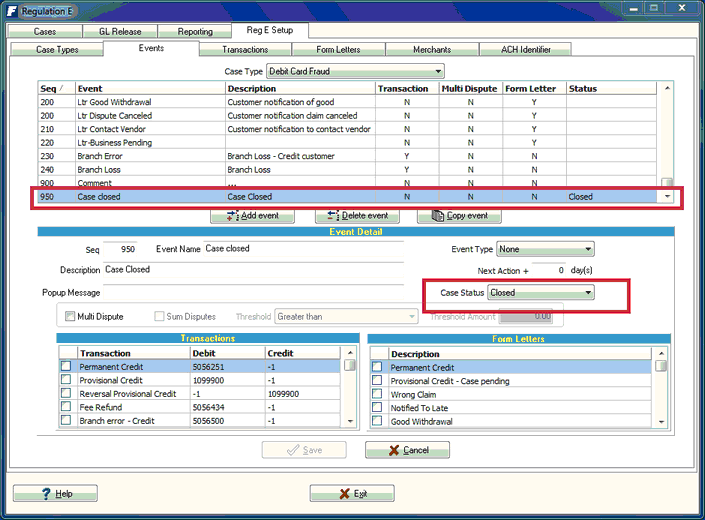
Task: Sort events by the Seq column header
Action: [57, 89]
